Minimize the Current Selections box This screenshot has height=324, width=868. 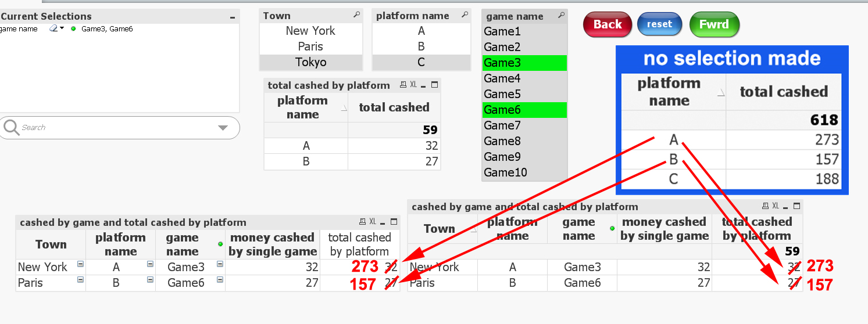(233, 17)
